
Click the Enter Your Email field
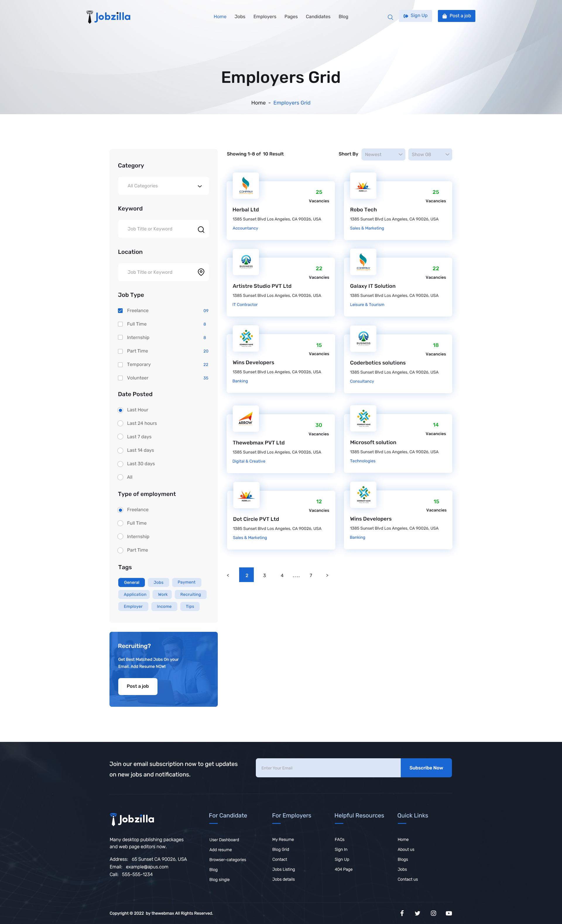point(328,768)
